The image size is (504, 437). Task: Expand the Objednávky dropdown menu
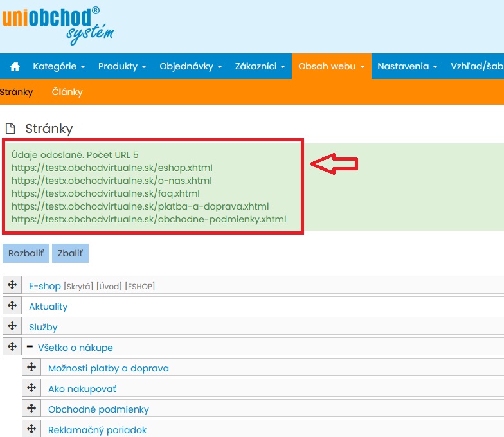(x=190, y=66)
